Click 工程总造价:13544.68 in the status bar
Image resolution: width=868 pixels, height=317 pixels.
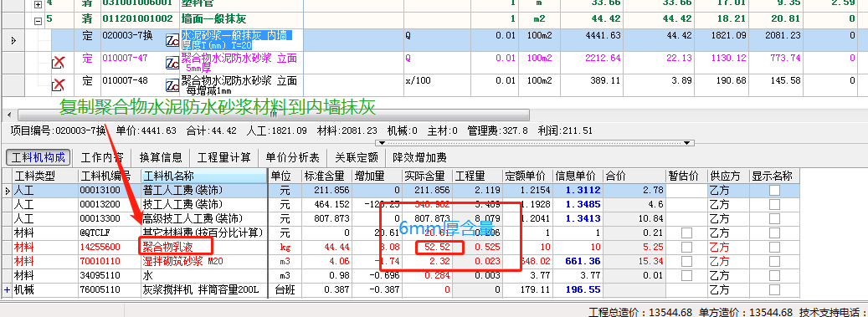(x=640, y=312)
